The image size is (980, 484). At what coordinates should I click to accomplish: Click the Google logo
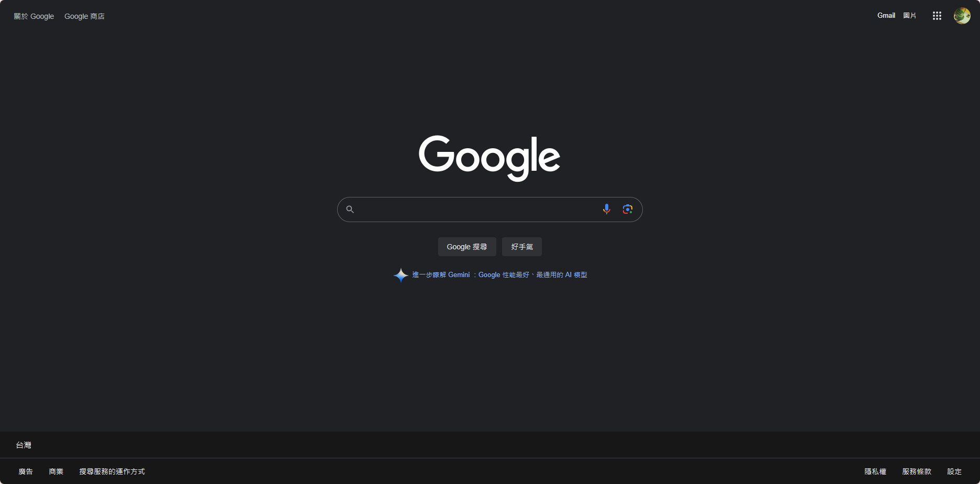pyautogui.click(x=489, y=158)
